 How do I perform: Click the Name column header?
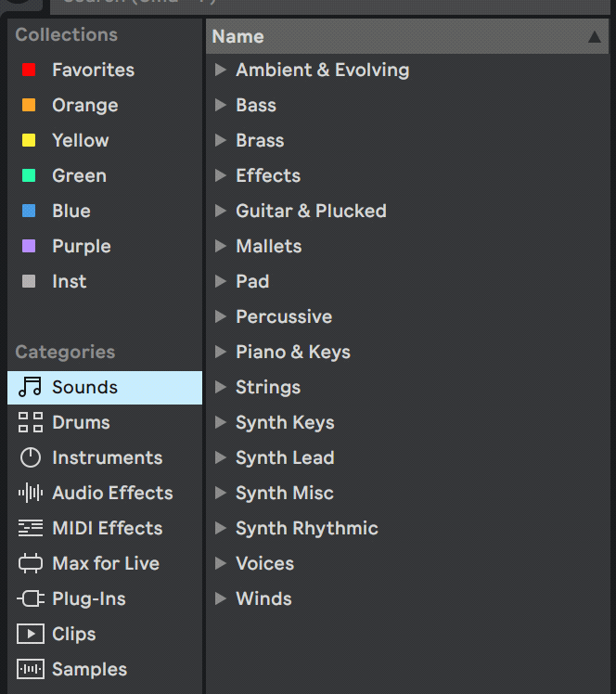(x=237, y=36)
